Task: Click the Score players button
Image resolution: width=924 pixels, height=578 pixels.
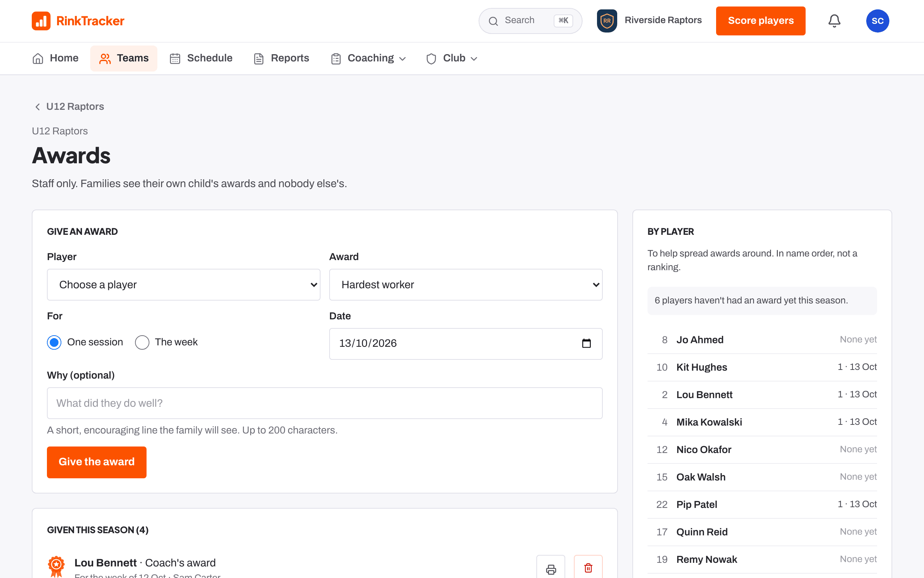Action: [x=760, y=21]
